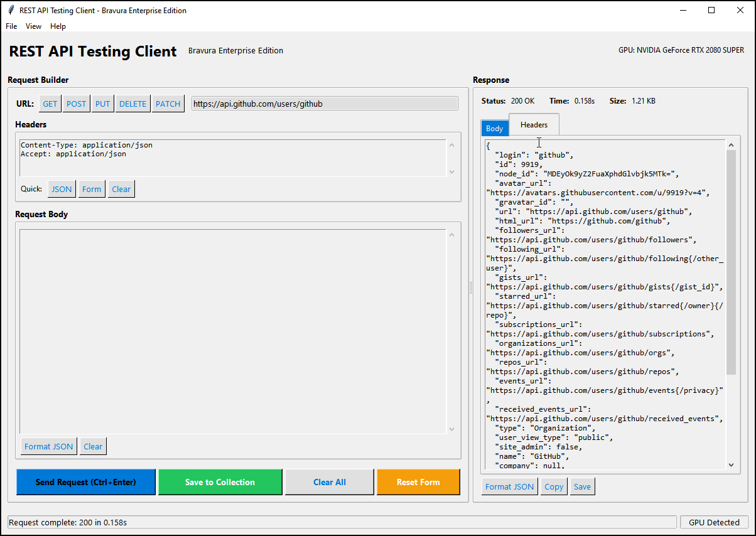Switch to the Body response tab
Image resolution: width=756 pixels, height=536 pixels.
pos(495,128)
